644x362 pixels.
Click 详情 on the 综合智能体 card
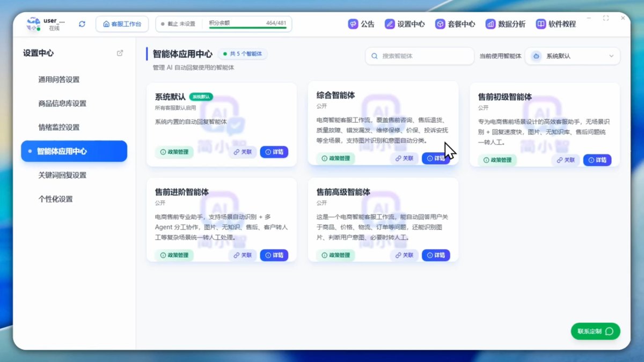pos(436,158)
